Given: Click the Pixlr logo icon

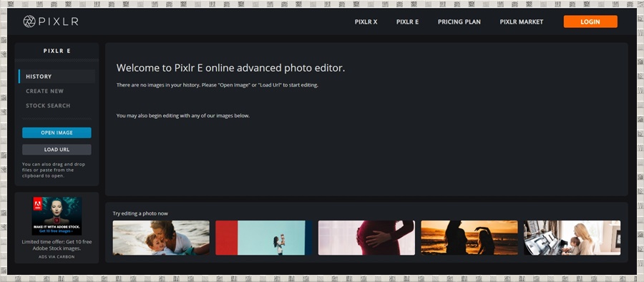Looking at the screenshot, I should click(x=29, y=21).
